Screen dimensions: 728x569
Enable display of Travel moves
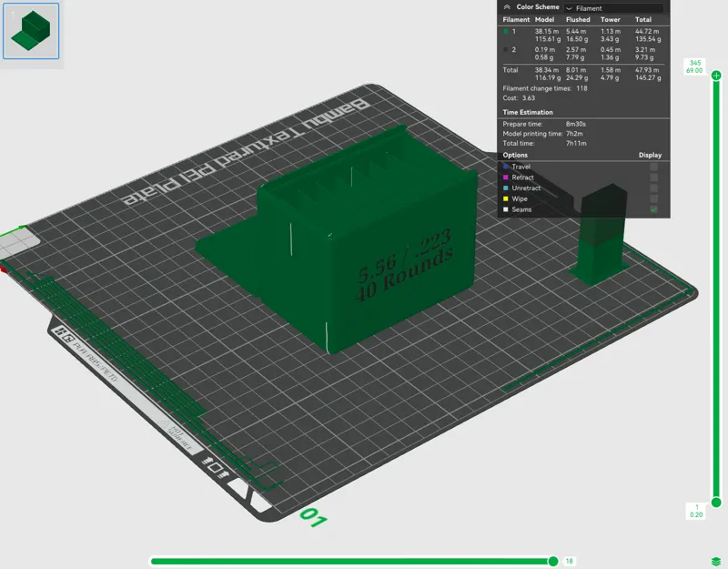coord(653,167)
